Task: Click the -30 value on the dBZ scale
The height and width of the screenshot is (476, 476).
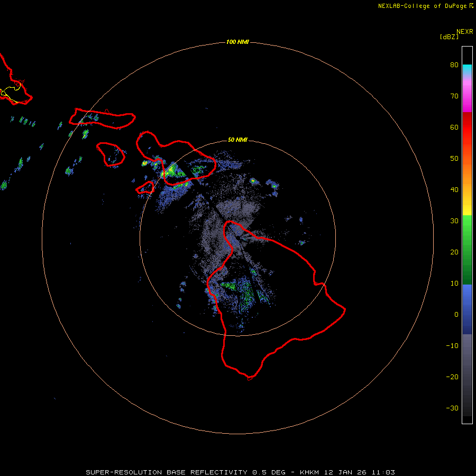Action: pos(452,408)
